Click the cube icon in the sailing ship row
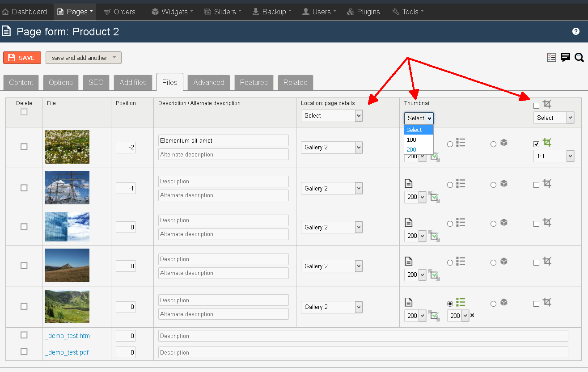588x372 pixels. tap(504, 183)
